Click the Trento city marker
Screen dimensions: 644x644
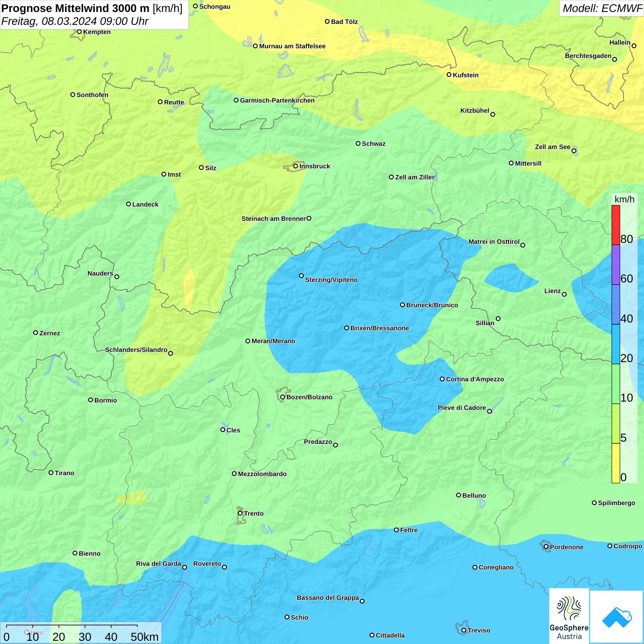(x=240, y=513)
